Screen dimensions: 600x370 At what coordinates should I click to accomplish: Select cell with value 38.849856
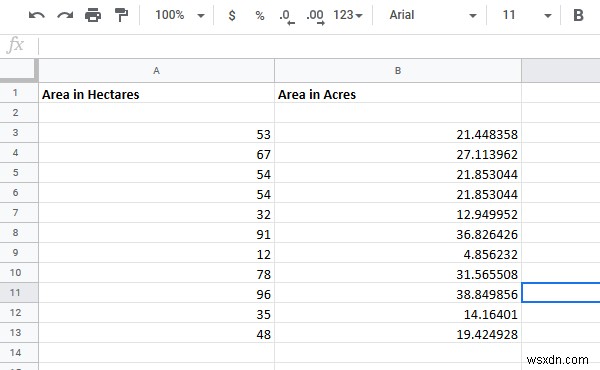pyautogui.click(x=398, y=293)
